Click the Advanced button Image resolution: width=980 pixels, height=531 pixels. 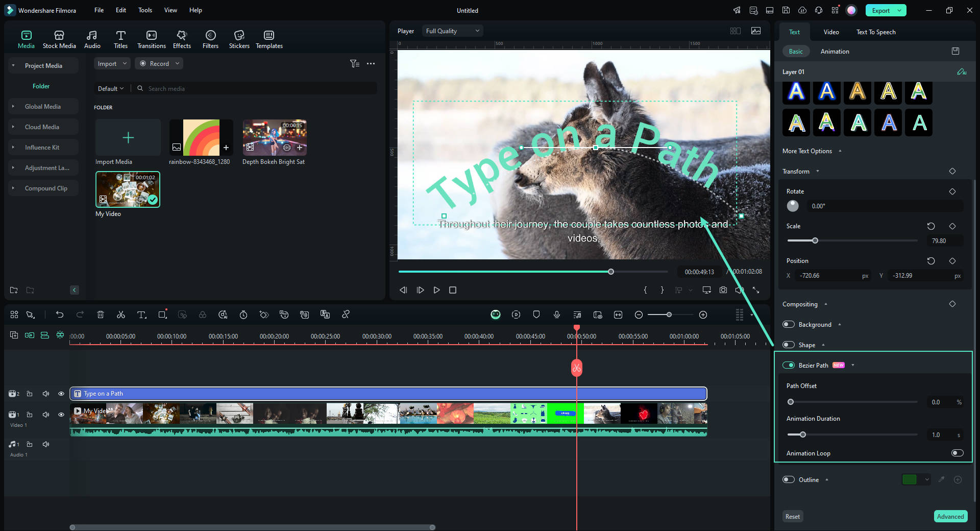point(950,516)
